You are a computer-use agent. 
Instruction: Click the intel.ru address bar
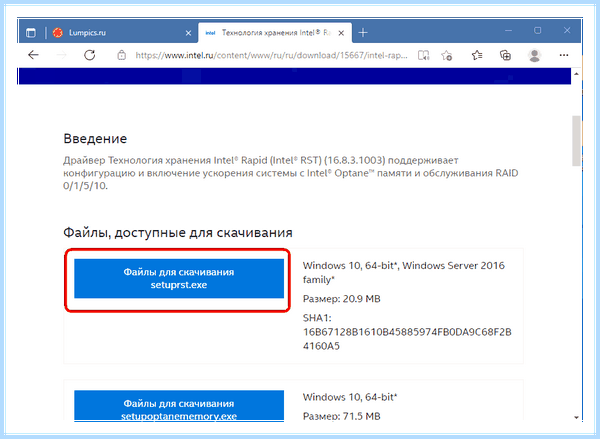[x=271, y=55]
